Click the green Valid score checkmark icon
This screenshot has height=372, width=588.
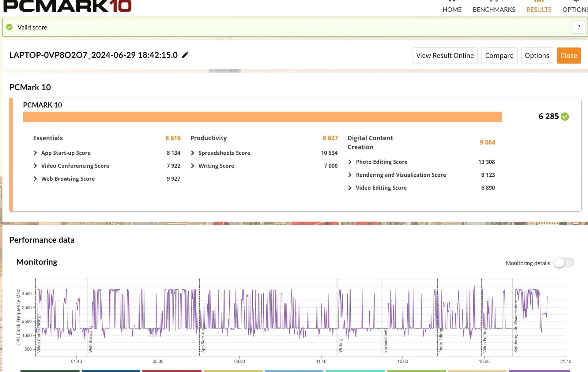pyautogui.click(x=9, y=27)
